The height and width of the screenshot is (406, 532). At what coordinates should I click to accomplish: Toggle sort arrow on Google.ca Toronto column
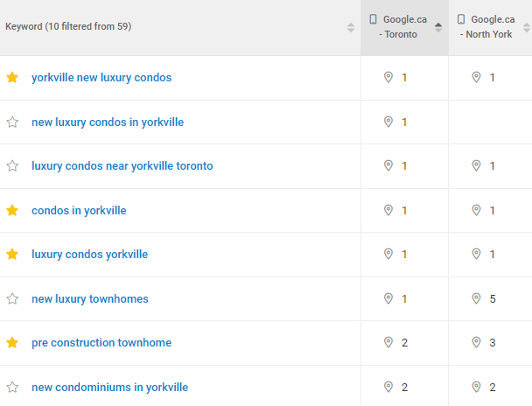coord(438,27)
